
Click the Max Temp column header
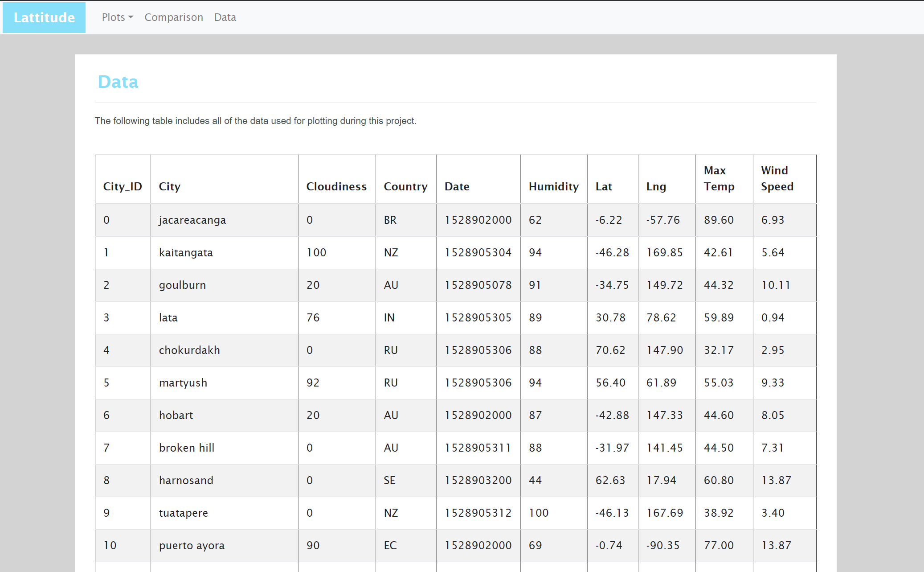pyautogui.click(x=719, y=178)
